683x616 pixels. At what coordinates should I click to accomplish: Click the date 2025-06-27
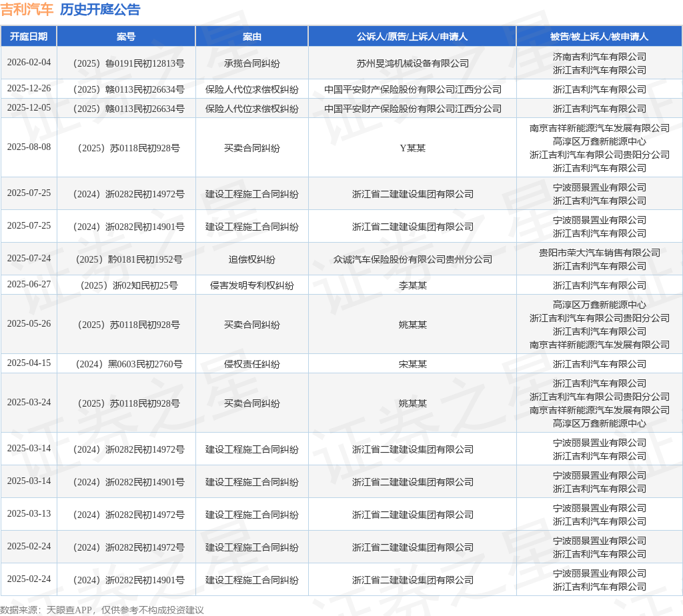pos(29,284)
